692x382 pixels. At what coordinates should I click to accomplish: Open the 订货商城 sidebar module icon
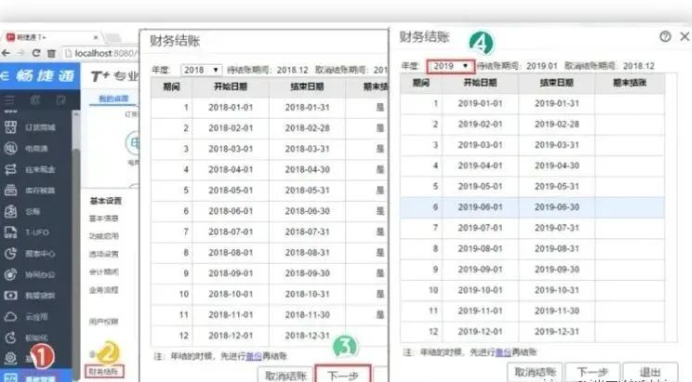pyautogui.click(x=11, y=127)
